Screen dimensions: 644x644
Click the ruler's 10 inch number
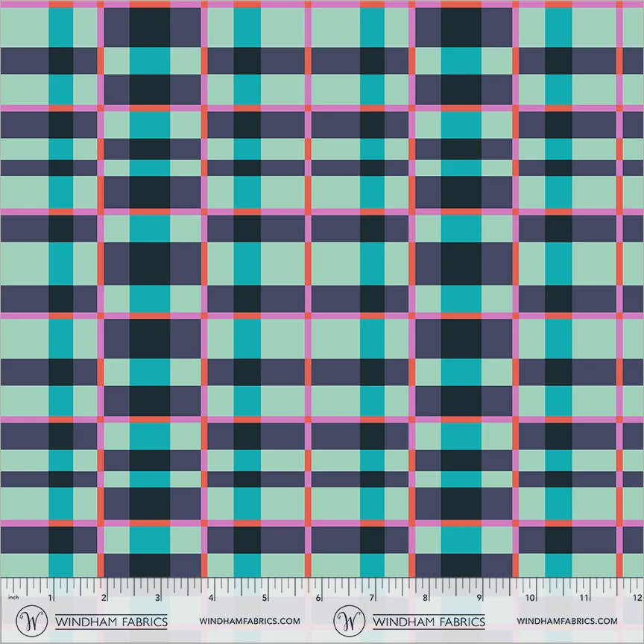pos(530,598)
